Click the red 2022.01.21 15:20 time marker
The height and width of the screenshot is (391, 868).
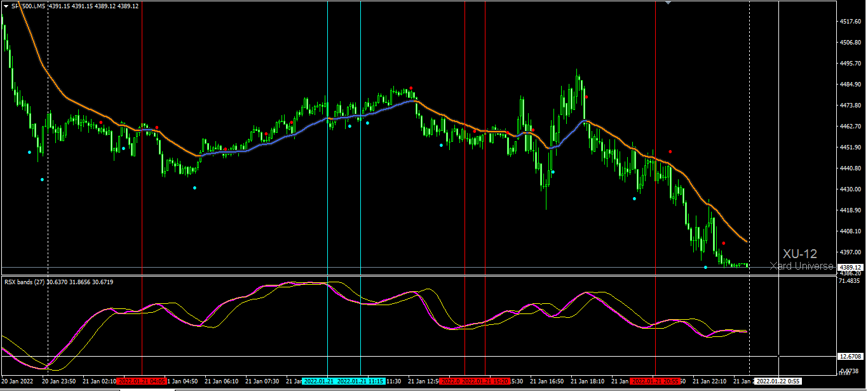click(485, 381)
